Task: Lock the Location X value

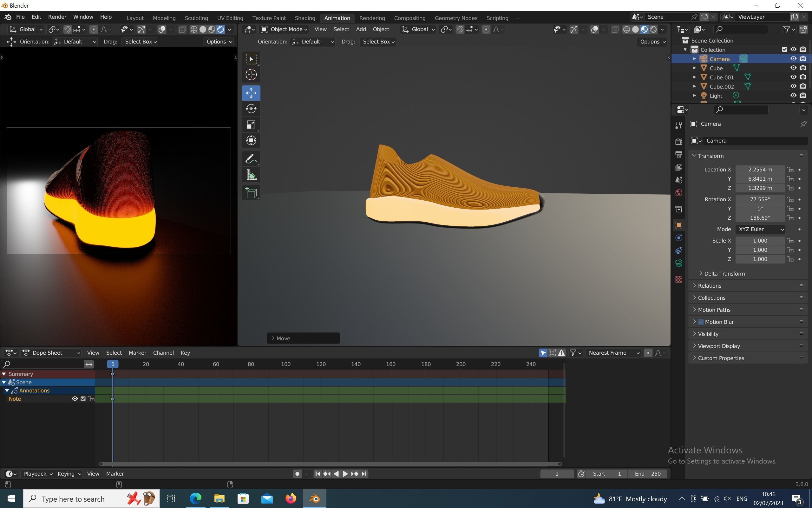Action: 790,170
